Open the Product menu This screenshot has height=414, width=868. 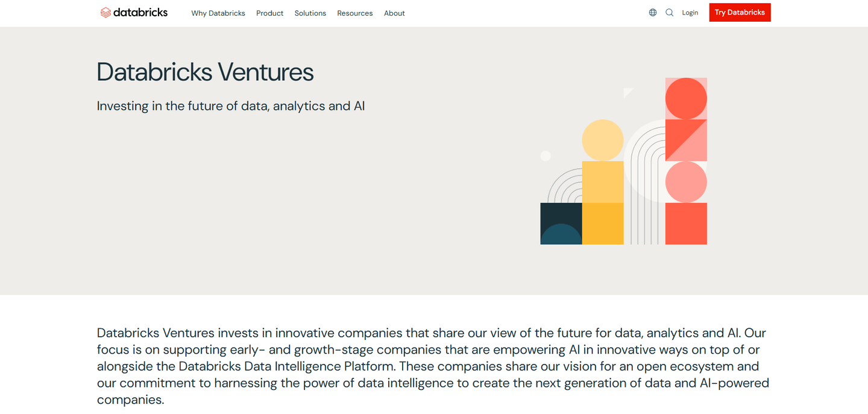click(x=269, y=13)
